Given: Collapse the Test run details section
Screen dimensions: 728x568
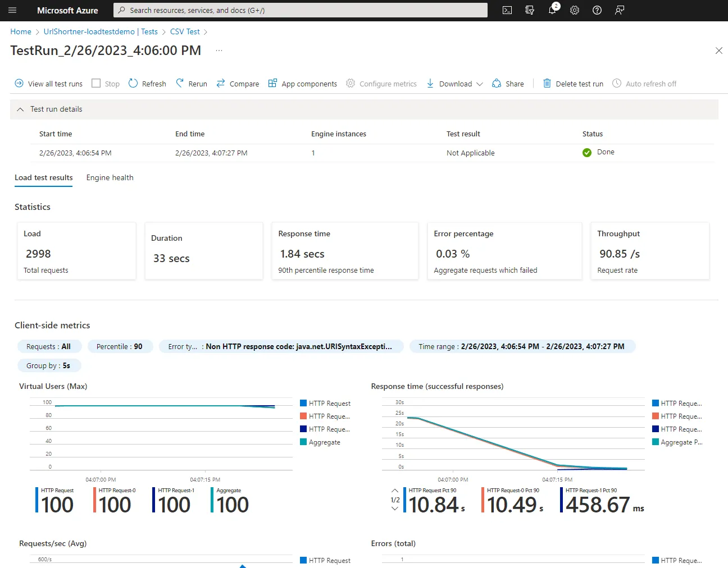Looking at the screenshot, I should [20, 109].
